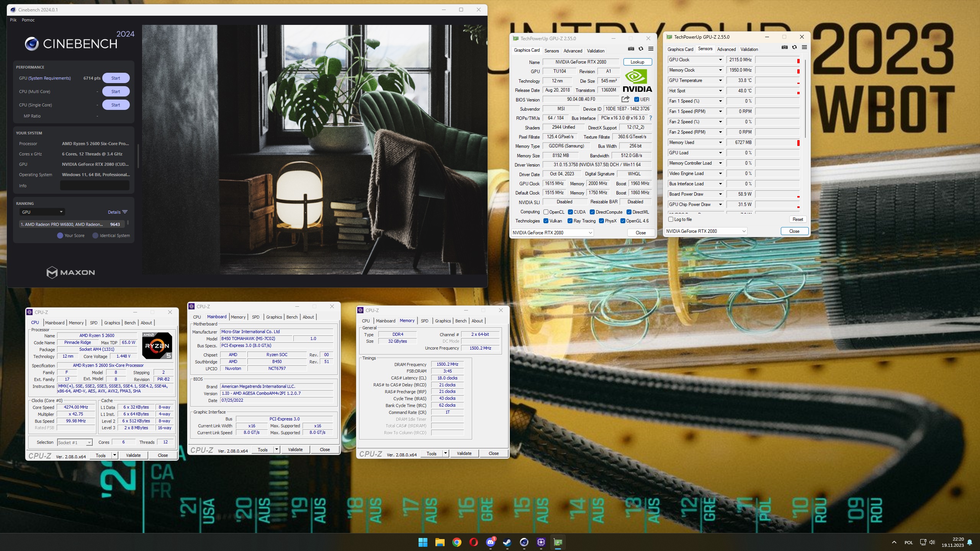Start the CPU (Multi Core) Cinebench test
980x551 pixels.
tap(116, 92)
